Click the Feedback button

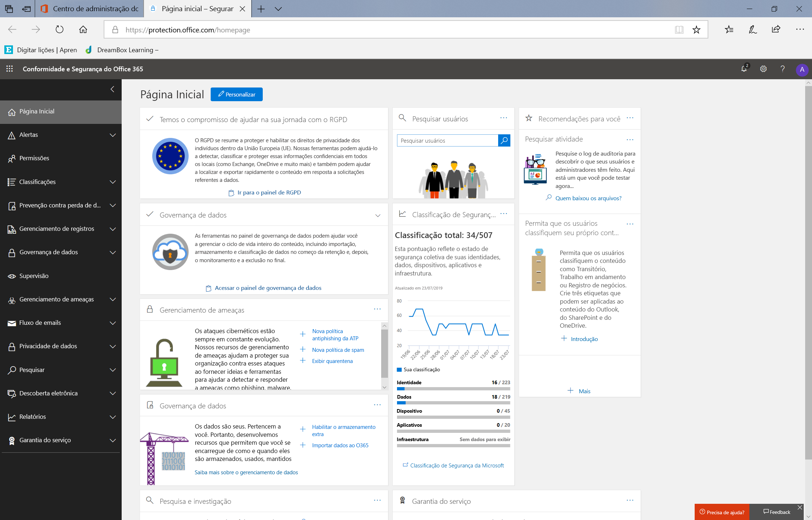[777, 512]
